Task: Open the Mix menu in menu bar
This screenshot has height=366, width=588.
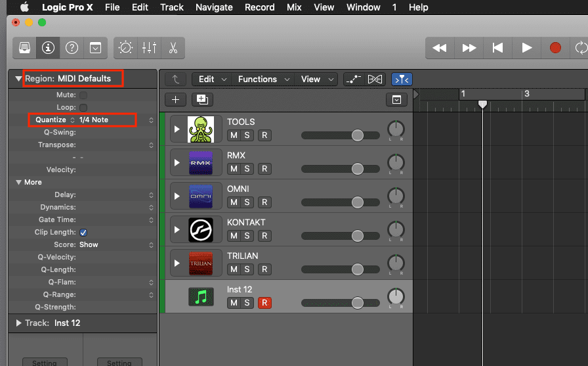Action: point(294,7)
